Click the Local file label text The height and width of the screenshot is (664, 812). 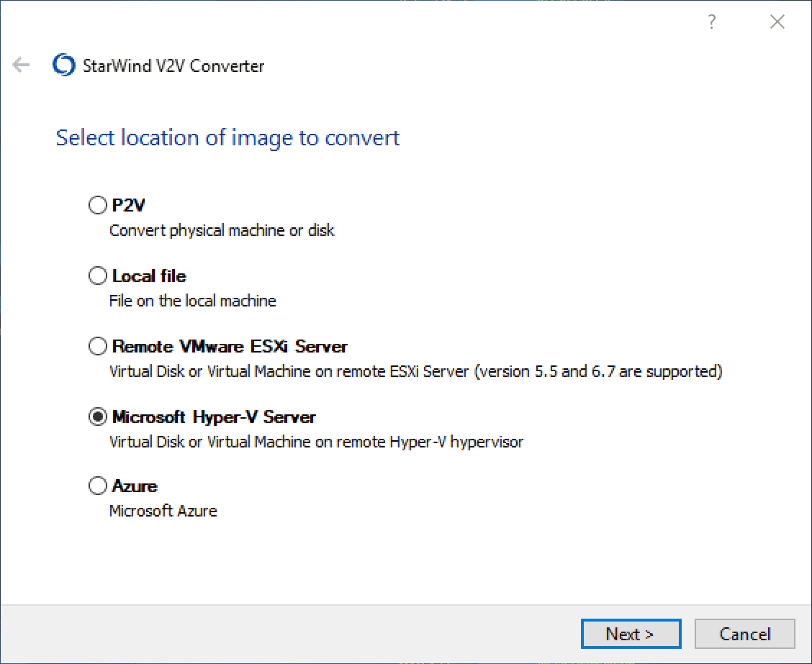point(148,276)
